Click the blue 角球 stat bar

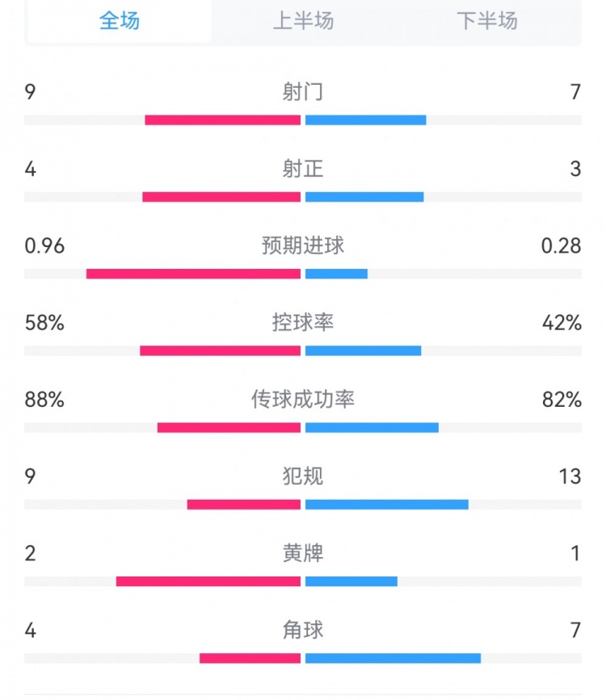click(x=392, y=658)
